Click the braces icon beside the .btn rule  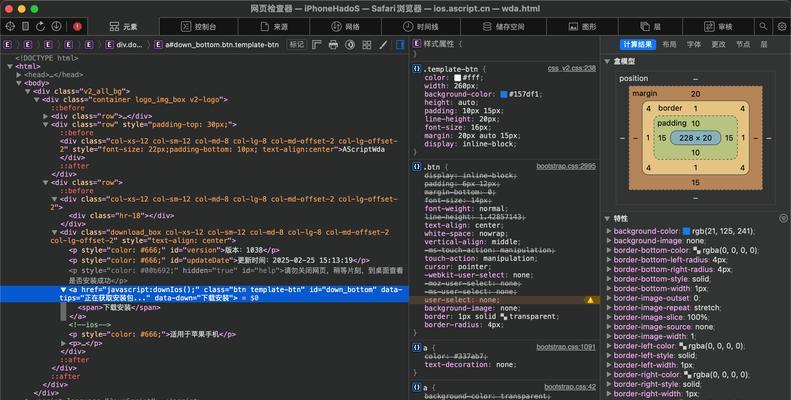coord(417,166)
